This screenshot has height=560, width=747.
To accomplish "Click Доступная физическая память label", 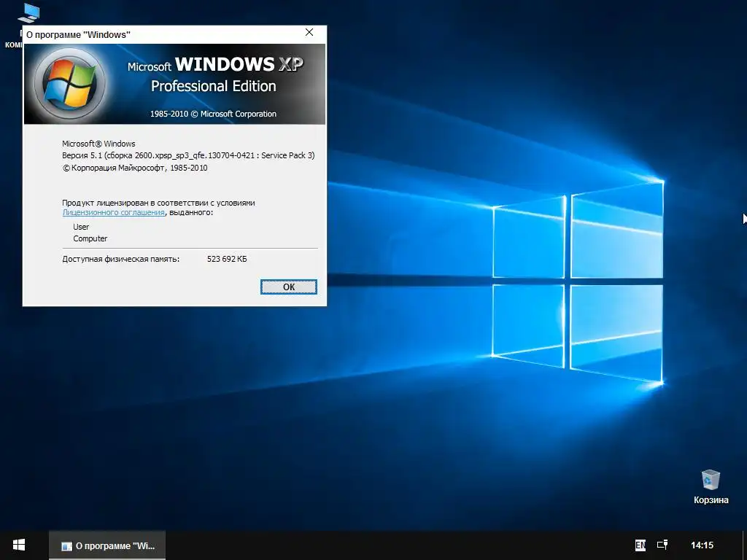I will (121, 259).
